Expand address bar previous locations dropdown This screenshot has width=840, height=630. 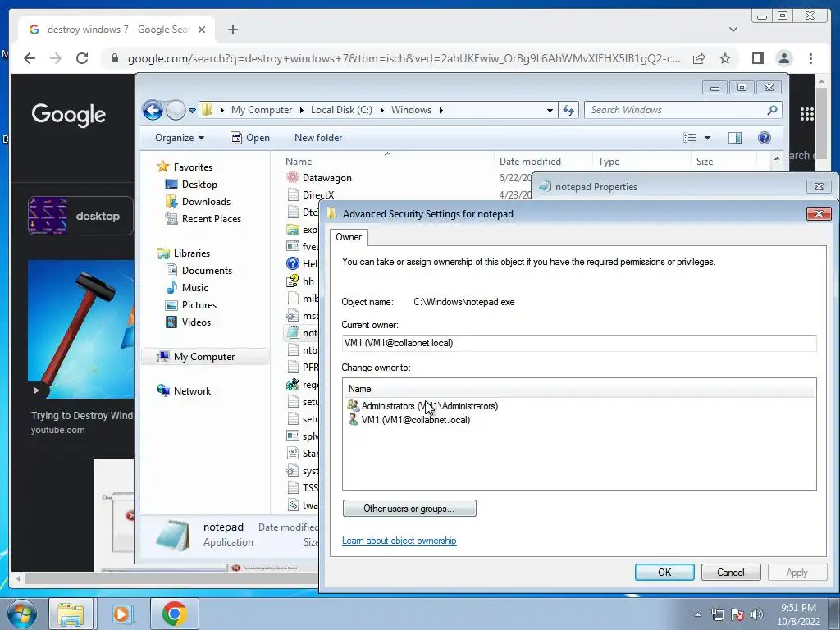pyautogui.click(x=550, y=111)
